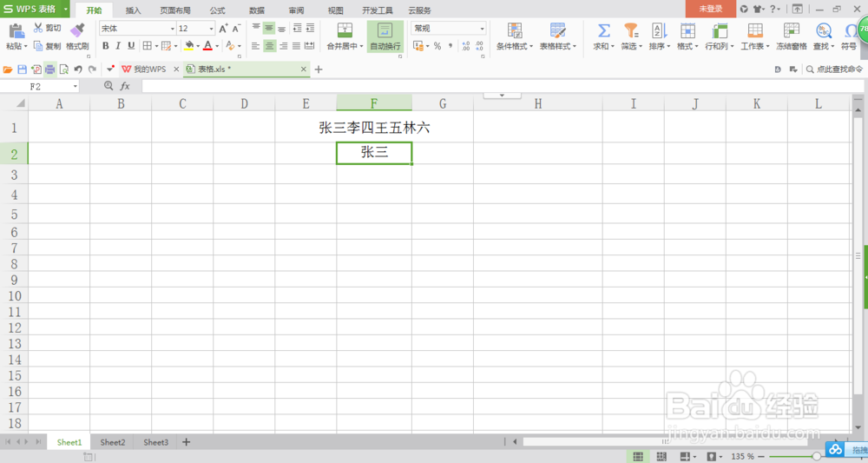The height and width of the screenshot is (463, 868).
Task: Switch to the 数据 ribbon tab
Action: [257, 10]
